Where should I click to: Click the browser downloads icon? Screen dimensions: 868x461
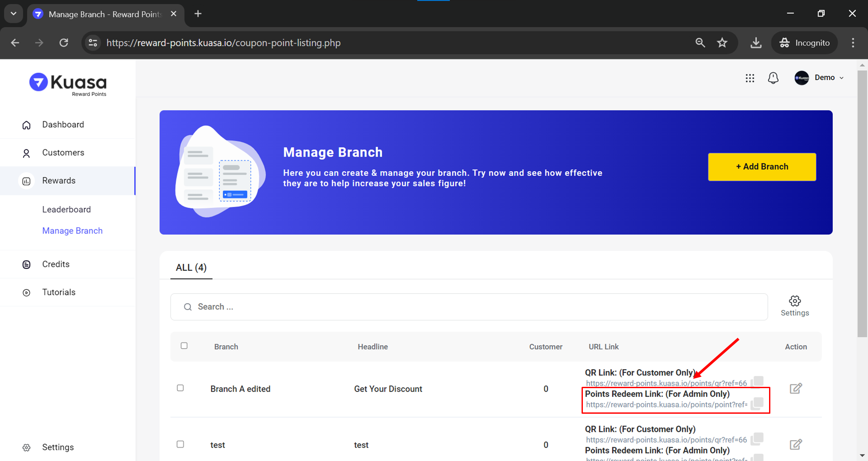pyautogui.click(x=756, y=43)
